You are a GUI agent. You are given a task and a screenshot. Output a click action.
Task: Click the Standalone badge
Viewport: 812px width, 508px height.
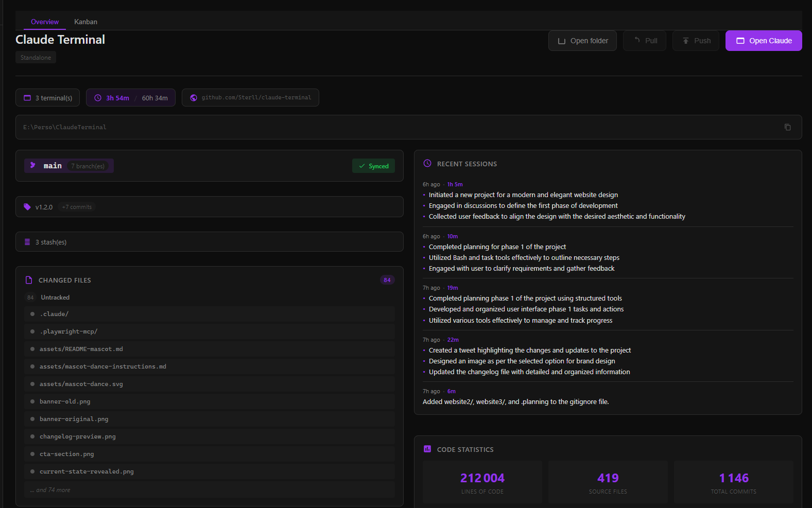36,58
